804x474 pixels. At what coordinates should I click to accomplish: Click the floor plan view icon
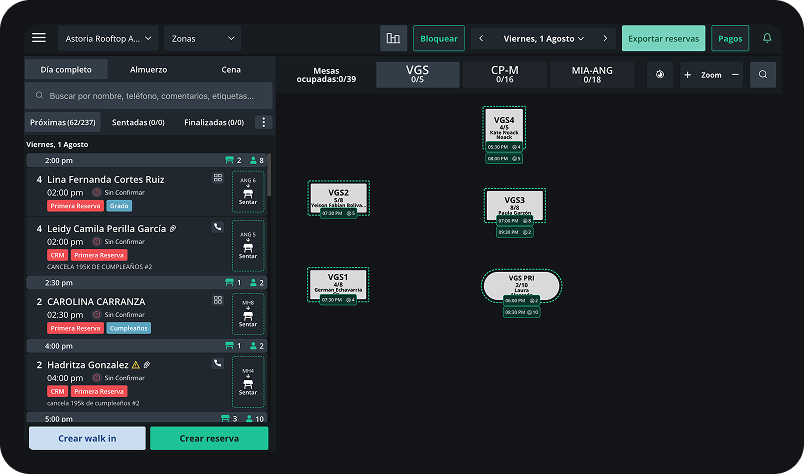pyautogui.click(x=393, y=39)
